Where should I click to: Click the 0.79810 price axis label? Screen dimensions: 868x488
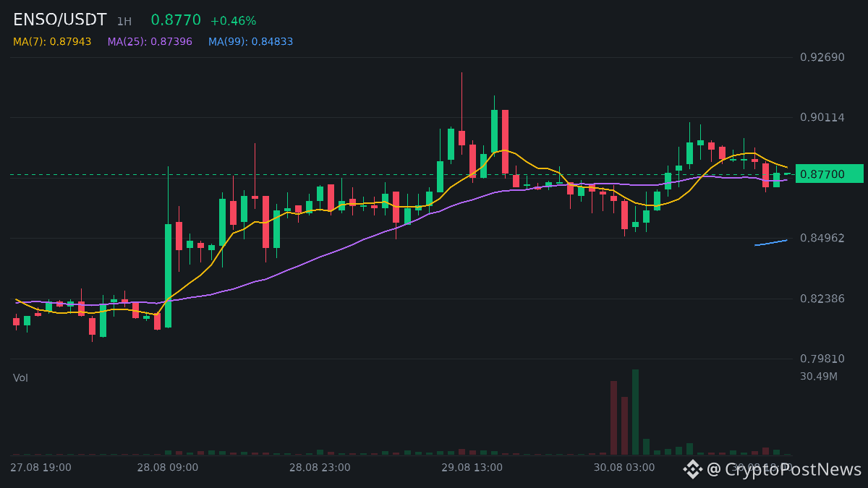(822, 359)
